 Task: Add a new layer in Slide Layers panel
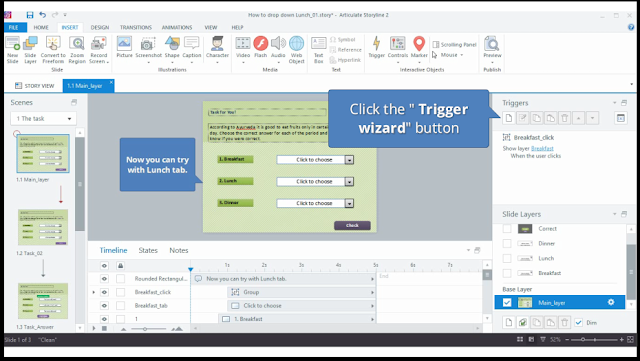(509, 322)
